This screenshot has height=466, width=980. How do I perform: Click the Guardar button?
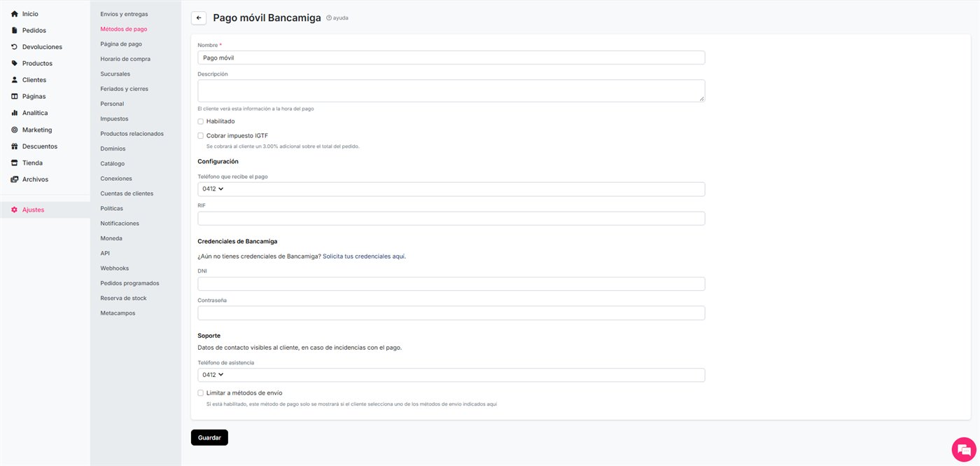[x=209, y=437]
